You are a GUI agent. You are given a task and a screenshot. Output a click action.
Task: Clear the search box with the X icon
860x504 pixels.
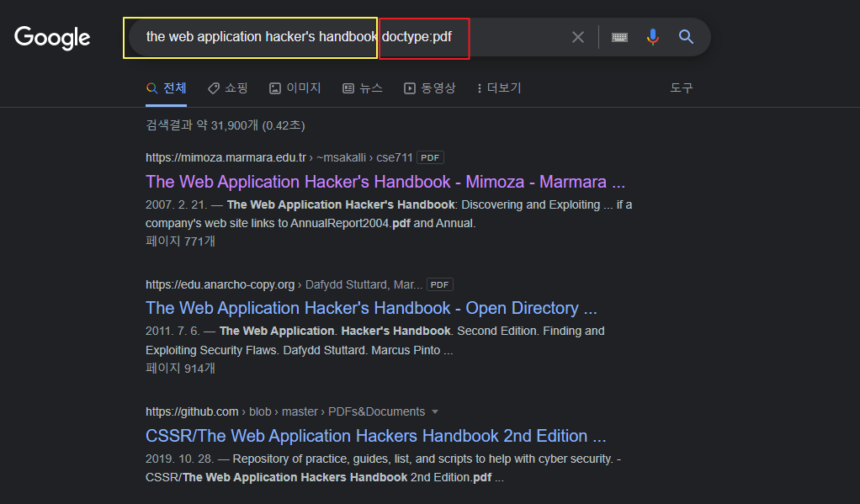tap(577, 37)
